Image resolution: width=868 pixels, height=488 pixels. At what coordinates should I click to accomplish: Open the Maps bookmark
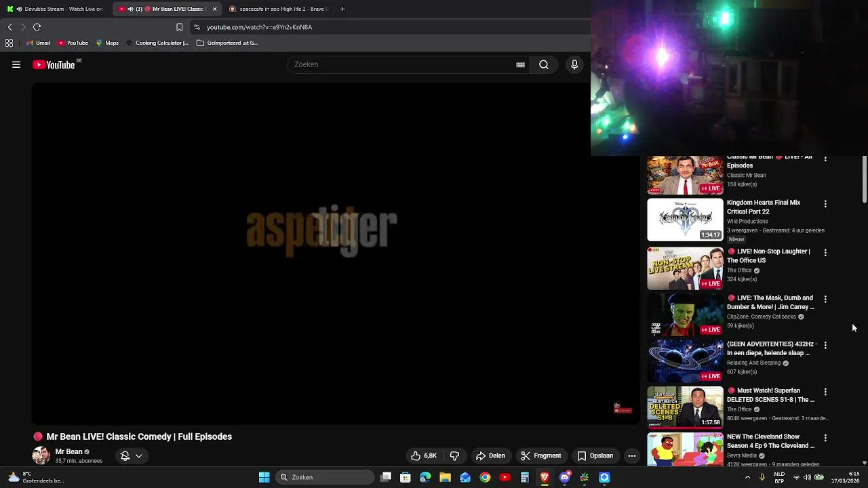(107, 43)
